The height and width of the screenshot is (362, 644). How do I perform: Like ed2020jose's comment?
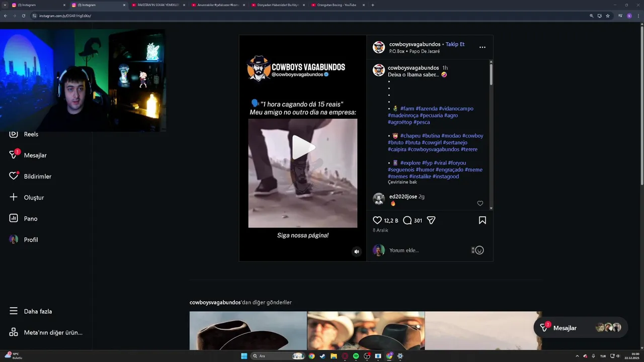pos(480,203)
